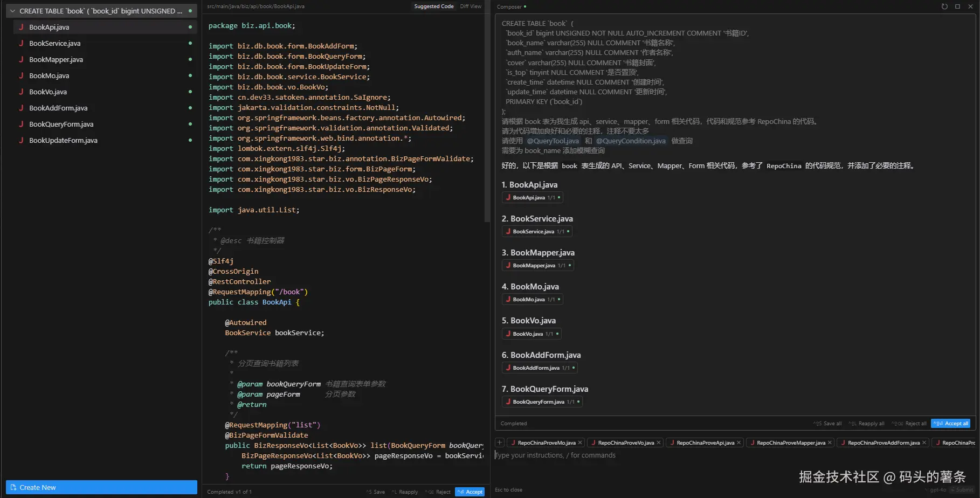Image resolution: width=980 pixels, height=498 pixels.
Task: Remove RepoChinaProveApi.java context chip
Action: (x=739, y=443)
